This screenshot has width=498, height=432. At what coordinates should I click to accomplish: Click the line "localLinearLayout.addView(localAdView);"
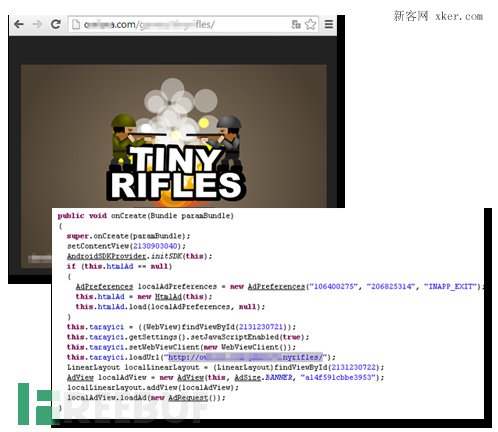[153, 388]
